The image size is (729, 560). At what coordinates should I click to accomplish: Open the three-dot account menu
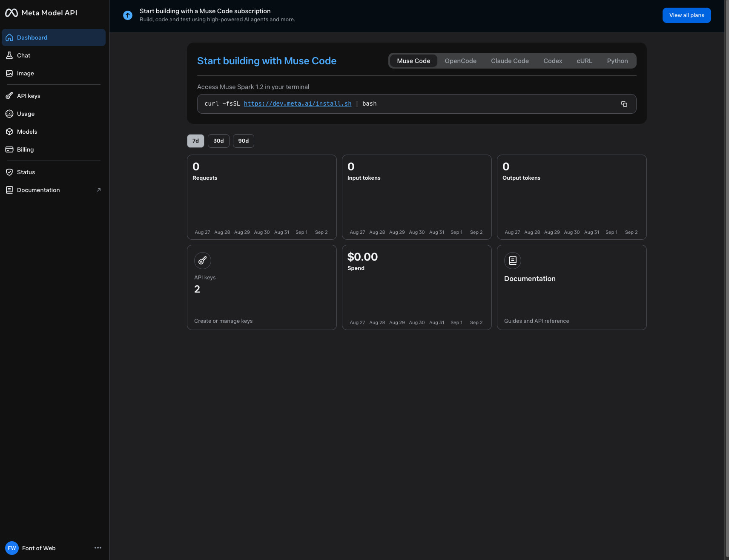point(98,548)
